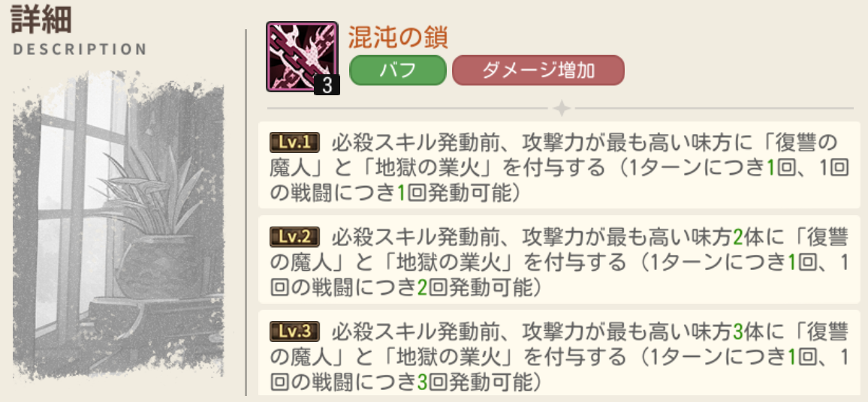The height and width of the screenshot is (402, 868).
Task: Click green 2 in 味方2体 on Lv.2 row
Action: coord(737,238)
